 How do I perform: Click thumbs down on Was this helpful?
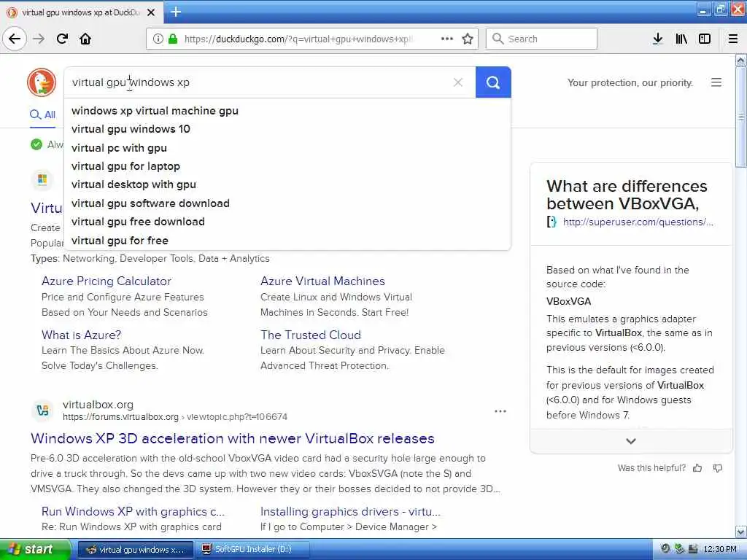[x=718, y=468]
